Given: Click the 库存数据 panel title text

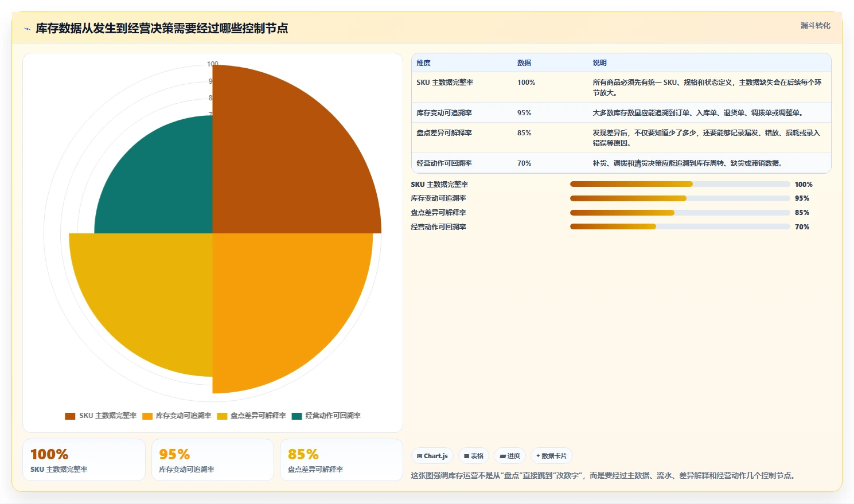Looking at the screenshot, I should click(x=162, y=28).
